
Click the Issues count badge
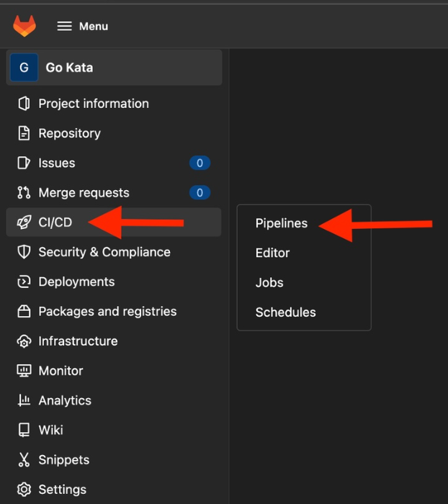[x=200, y=163]
